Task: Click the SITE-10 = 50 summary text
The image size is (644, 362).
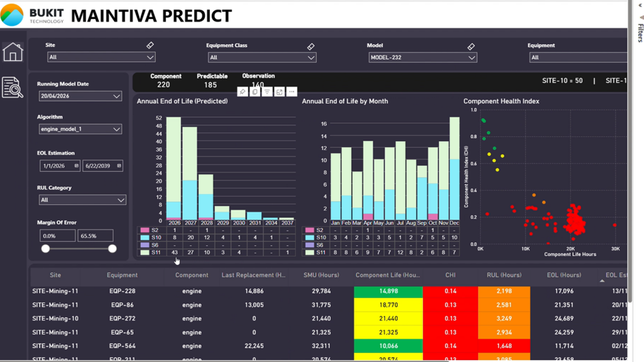Action: (562, 80)
